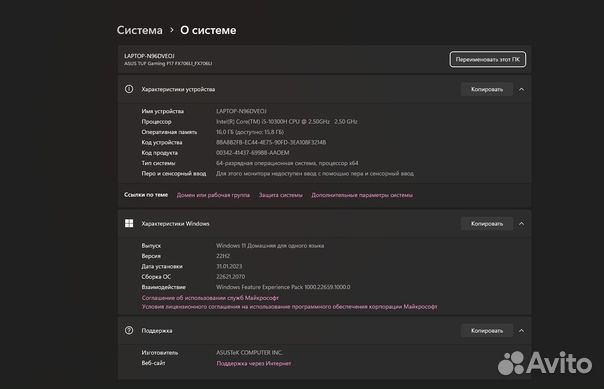Collapse the 'Характеристики устройства' section chevron

click(x=521, y=89)
